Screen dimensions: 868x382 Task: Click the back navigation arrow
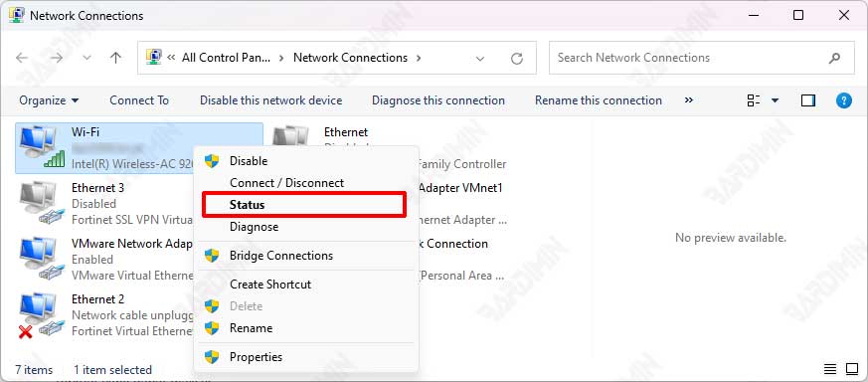click(x=22, y=58)
